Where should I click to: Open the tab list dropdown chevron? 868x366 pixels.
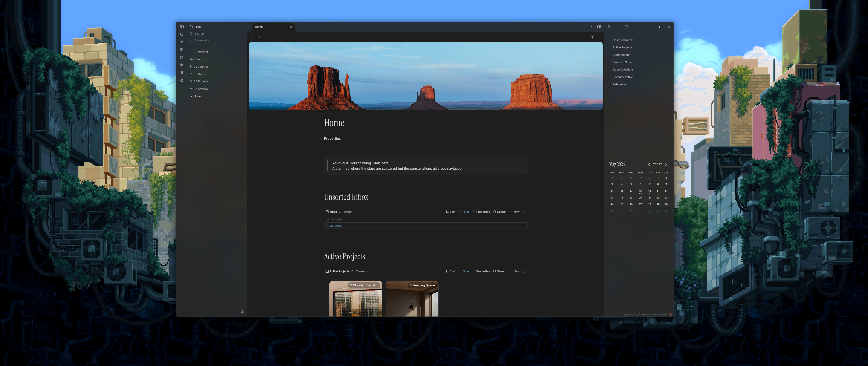coord(592,27)
